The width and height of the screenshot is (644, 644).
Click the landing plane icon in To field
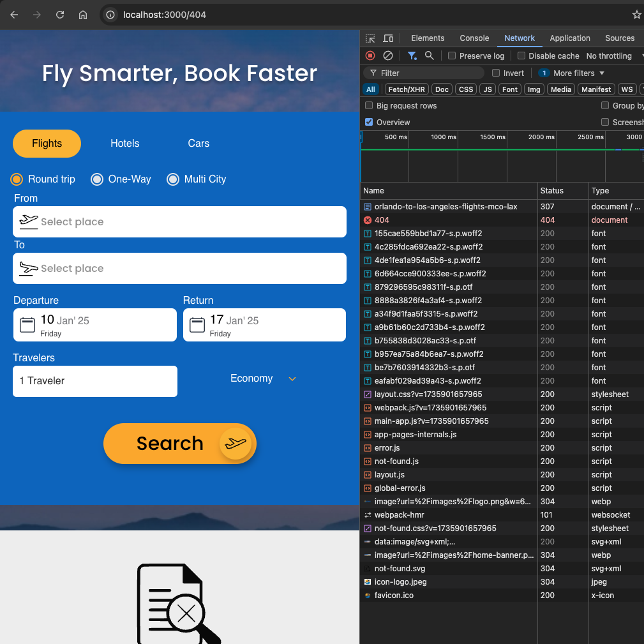pos(29,268)
